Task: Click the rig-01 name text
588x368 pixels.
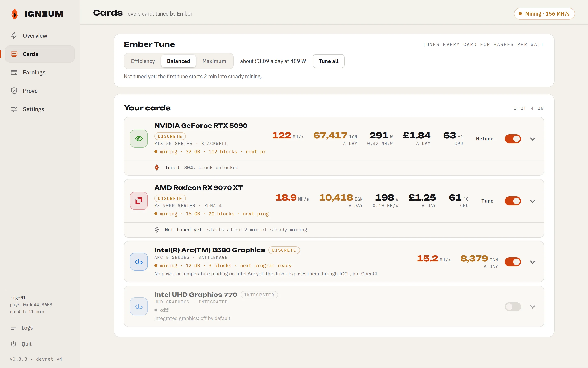Action: (18, 298)
